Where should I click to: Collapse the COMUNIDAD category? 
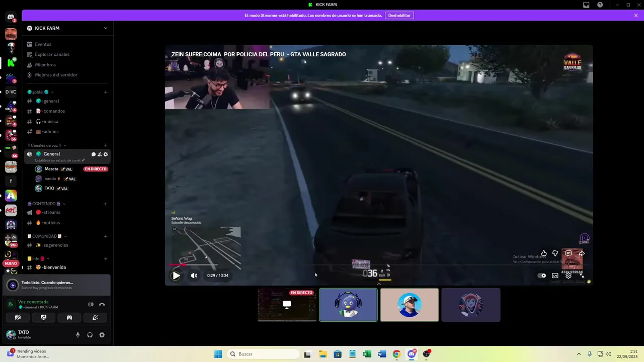coord(47,236)
